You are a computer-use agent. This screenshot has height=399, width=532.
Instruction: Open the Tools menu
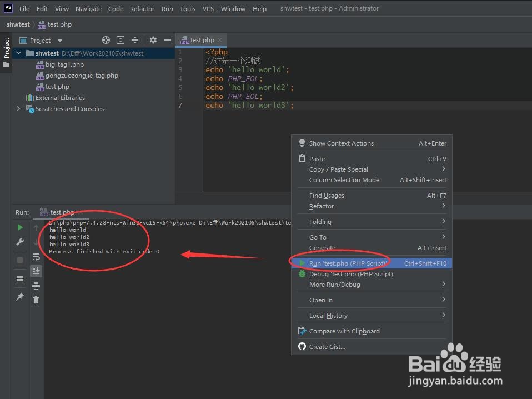pyautogui.click(x=187, y=8)
